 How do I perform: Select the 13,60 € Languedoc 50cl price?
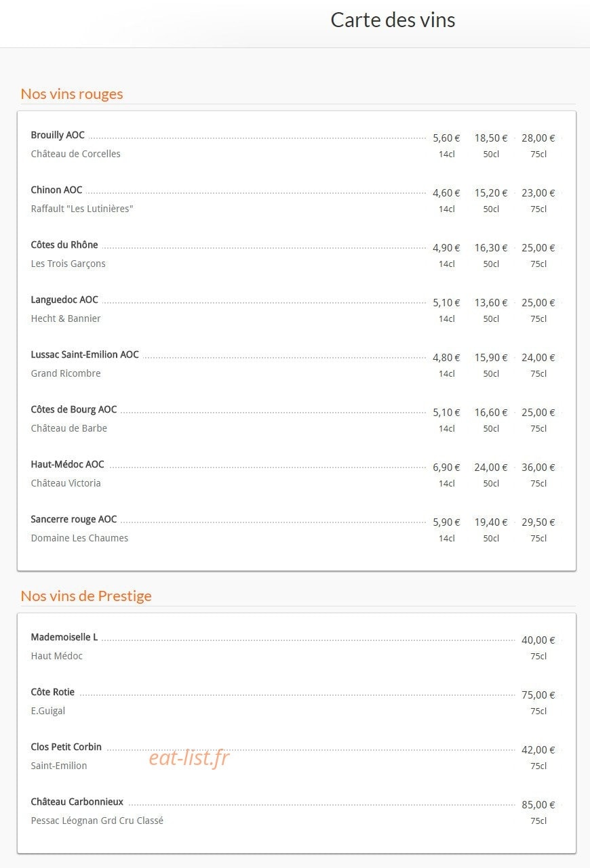coord(491,303)
